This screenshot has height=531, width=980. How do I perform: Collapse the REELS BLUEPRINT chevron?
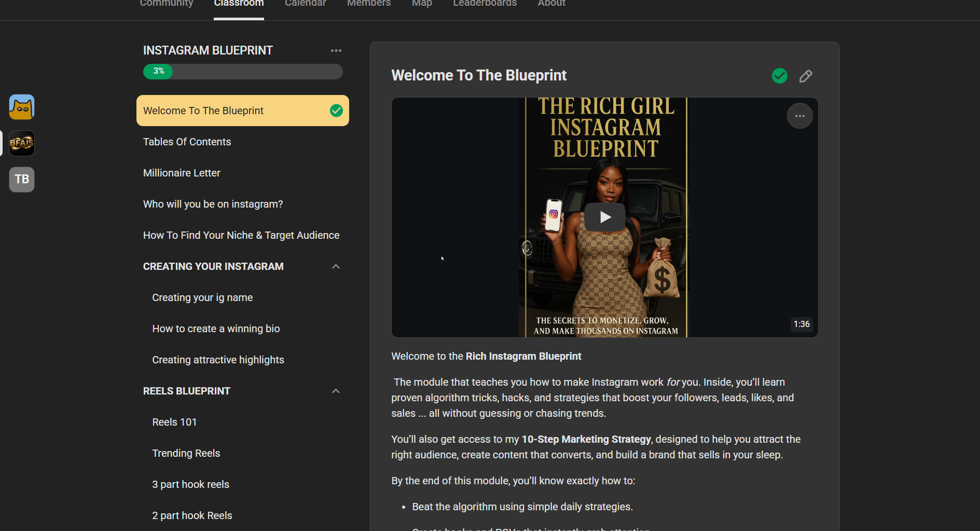pos(336,391)
